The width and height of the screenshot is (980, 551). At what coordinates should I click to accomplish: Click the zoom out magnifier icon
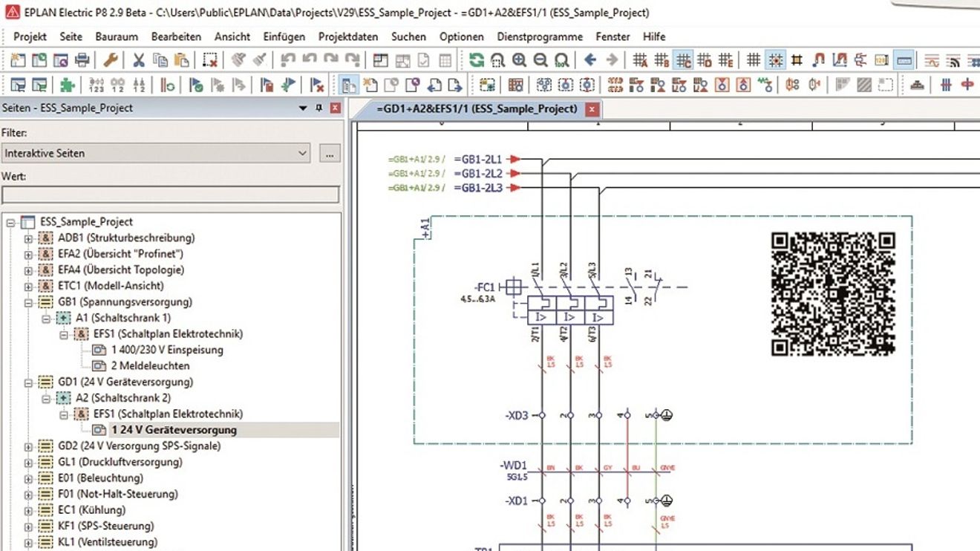pyautogui.click(x=540, y=60)
